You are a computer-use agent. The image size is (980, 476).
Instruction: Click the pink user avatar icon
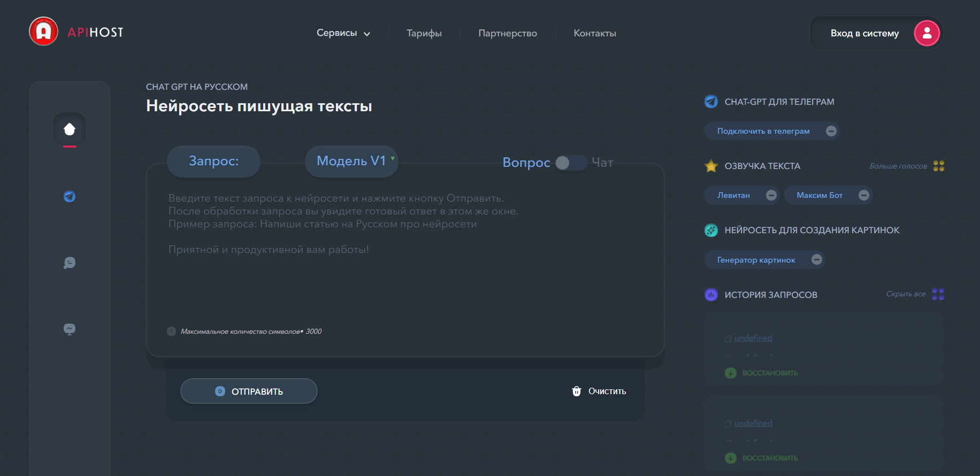927,33
